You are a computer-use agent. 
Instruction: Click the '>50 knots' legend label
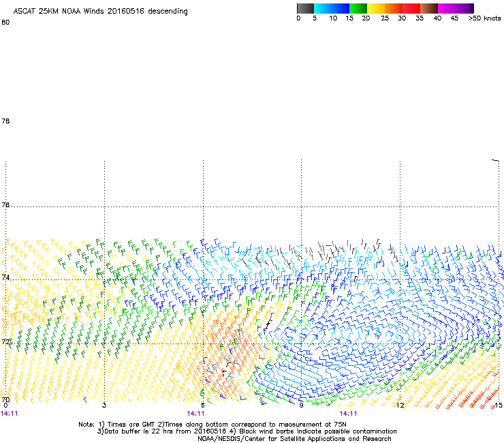484,18
